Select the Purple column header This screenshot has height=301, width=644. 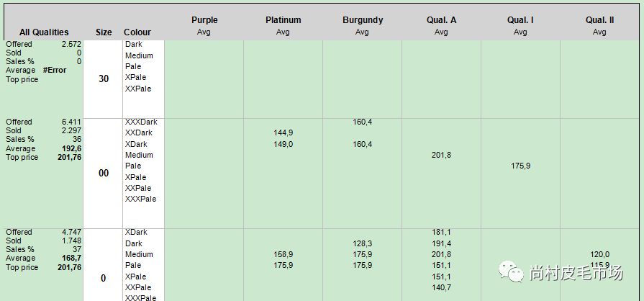pyautogui.click(x=204, y=20)
